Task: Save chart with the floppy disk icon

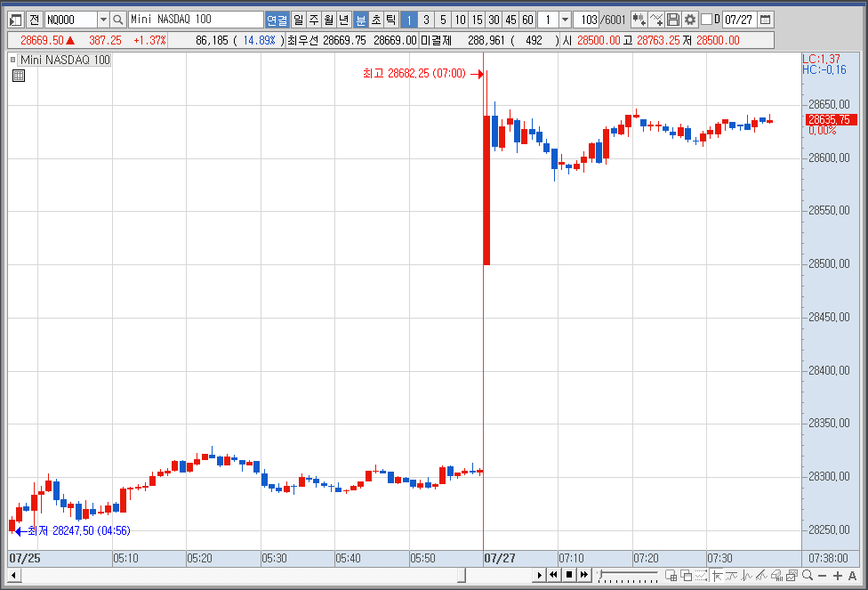Action: coord(673,20)
